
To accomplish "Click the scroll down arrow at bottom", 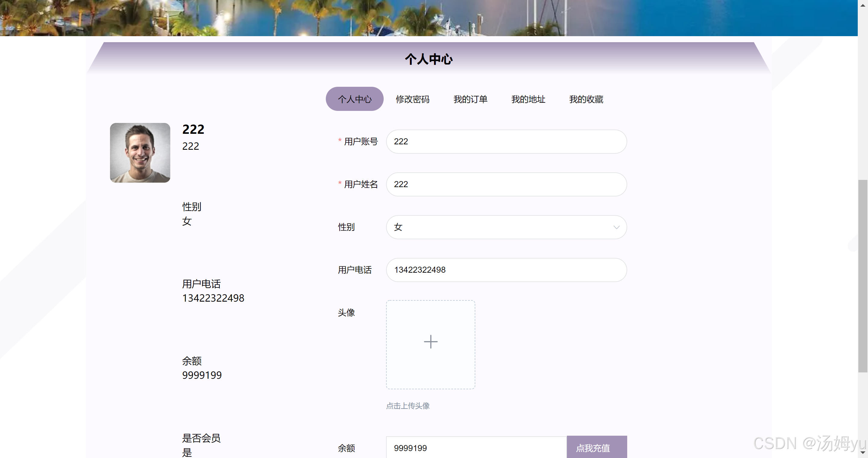I will 863,453.
